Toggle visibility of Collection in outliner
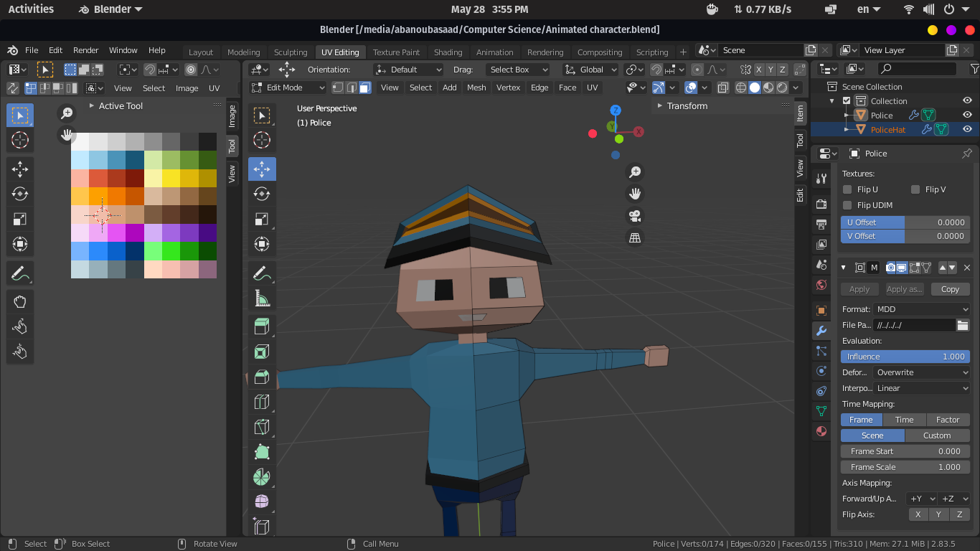The width and height of the screenshot is (980, 551). pos(967,100)
